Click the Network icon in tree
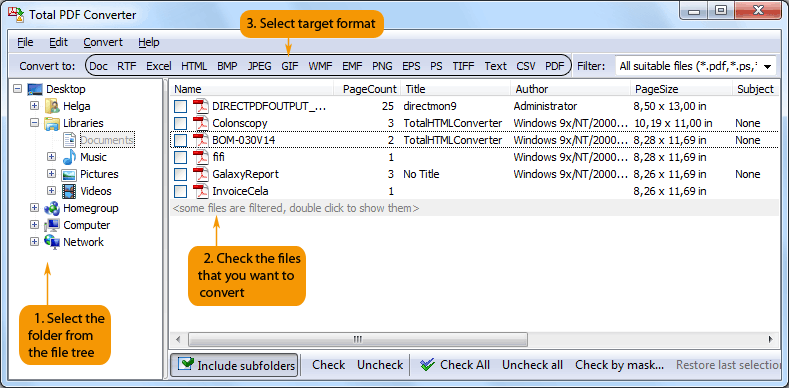The image size is (789, 388). tap(52, 242)
